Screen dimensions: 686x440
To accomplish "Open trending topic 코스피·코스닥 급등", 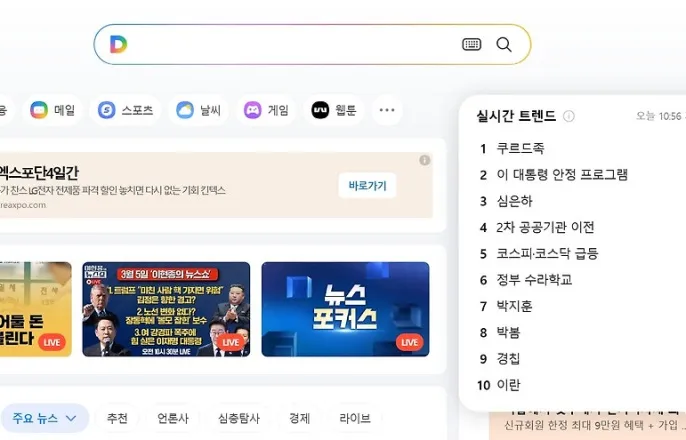I will (x=547, y=254).
